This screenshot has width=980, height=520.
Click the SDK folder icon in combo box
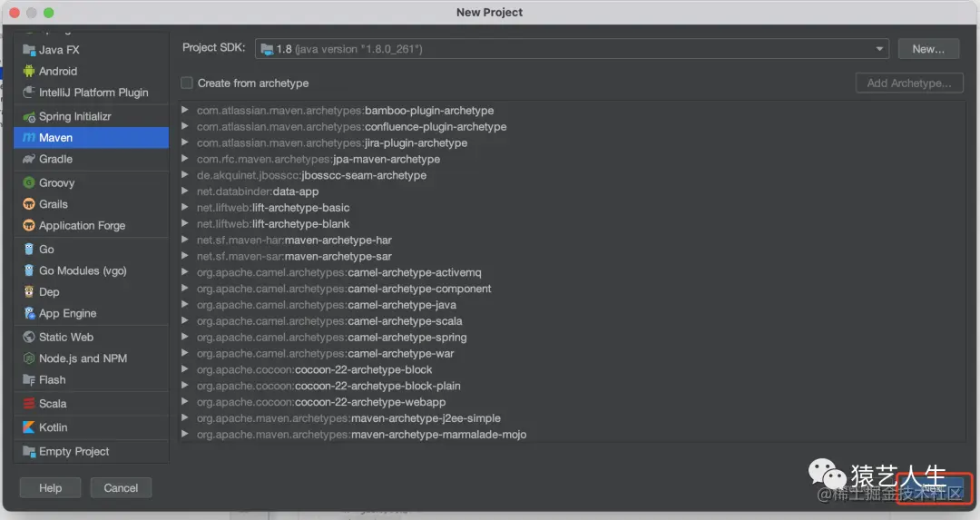click(x=267, y=49)
